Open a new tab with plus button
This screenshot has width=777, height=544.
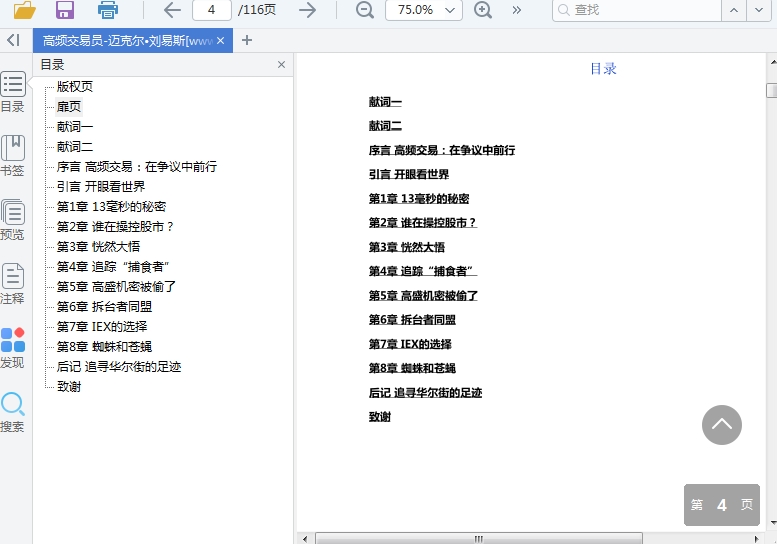tap(247, 41)
